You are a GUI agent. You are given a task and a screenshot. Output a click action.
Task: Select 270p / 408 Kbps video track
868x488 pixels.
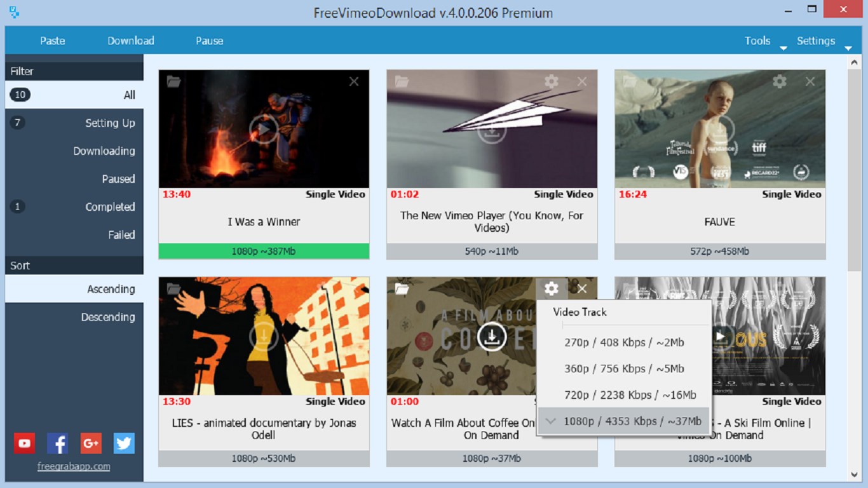coord(624,342)
